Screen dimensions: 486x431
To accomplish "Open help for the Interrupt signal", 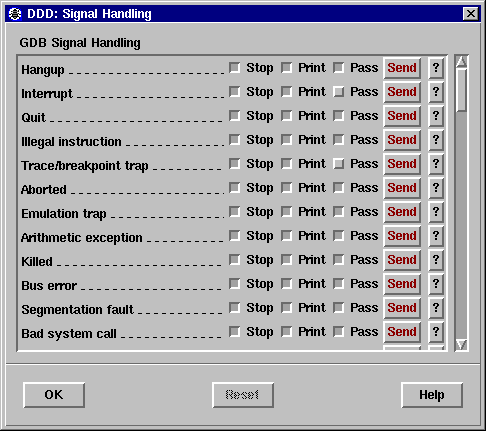I will (436, 92).
